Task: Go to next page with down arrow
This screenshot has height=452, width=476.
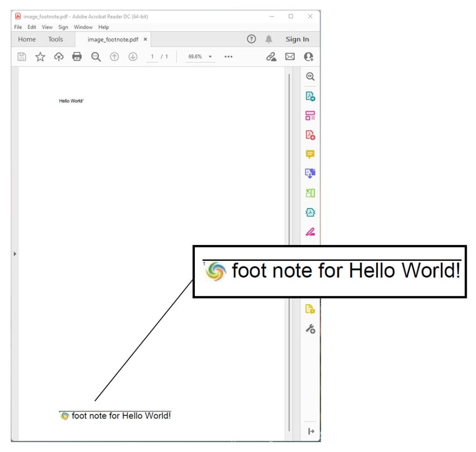Action: [133, 57]
